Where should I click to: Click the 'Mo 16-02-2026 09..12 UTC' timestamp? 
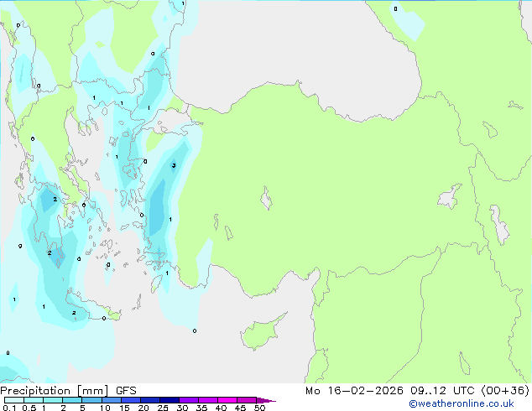point(392,391)
